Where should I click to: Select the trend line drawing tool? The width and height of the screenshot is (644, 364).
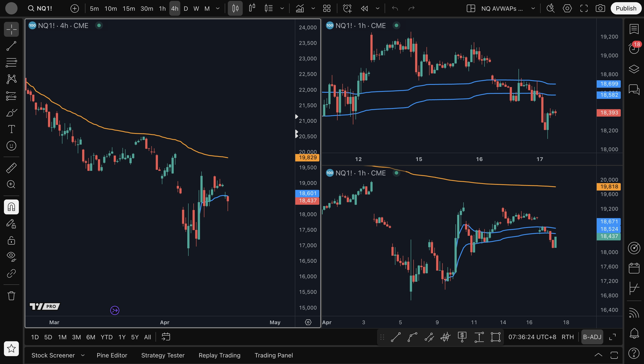coord(11,46)
